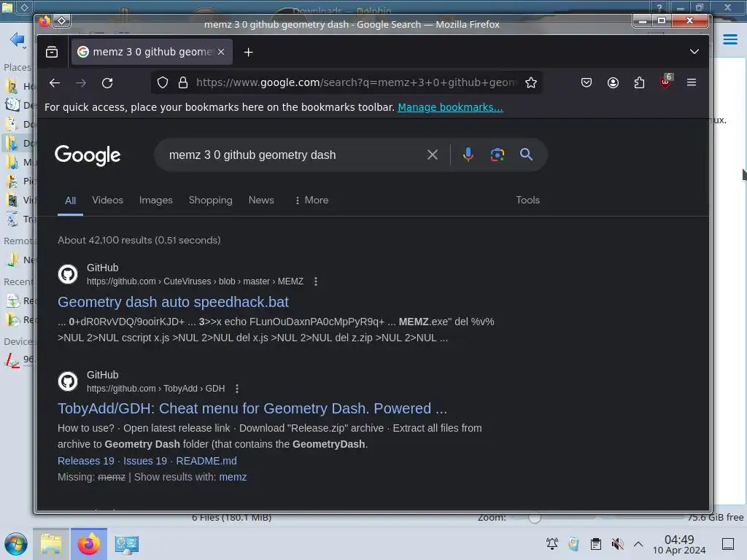Open Firefox account icon
This screenshot has width=747, height=560.
(613, 83)
